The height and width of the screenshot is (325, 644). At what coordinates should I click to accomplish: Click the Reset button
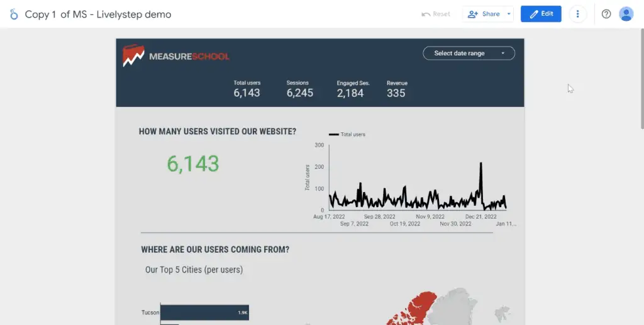436,14
